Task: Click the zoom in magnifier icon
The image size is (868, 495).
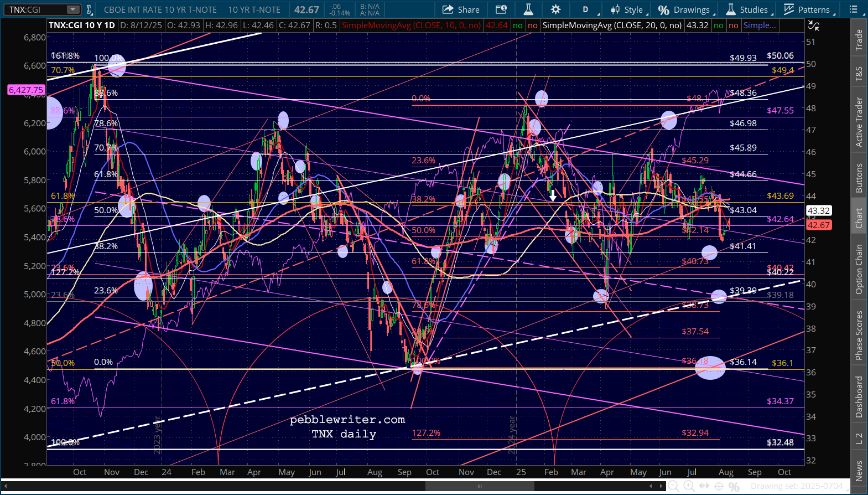Action: 689,486
